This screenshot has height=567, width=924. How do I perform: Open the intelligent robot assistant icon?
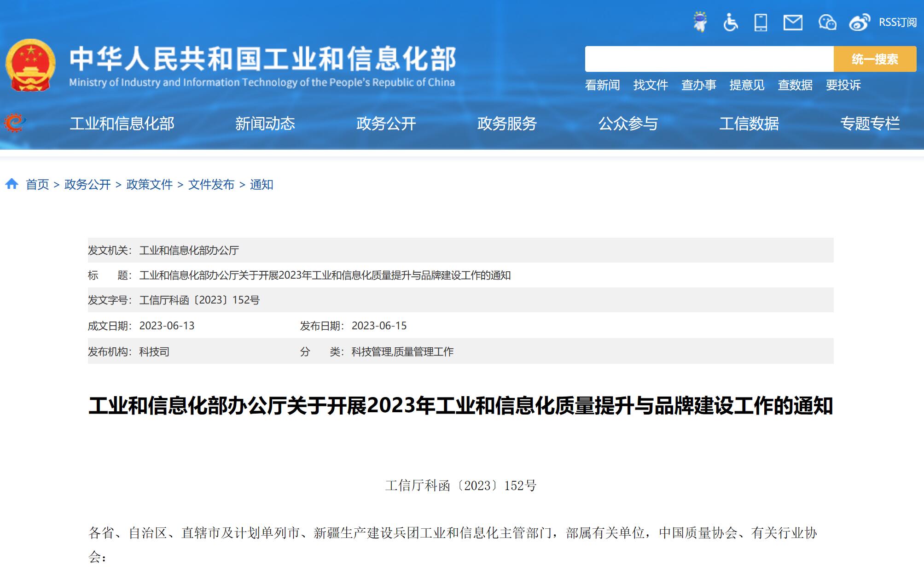(x=700, y=22)
